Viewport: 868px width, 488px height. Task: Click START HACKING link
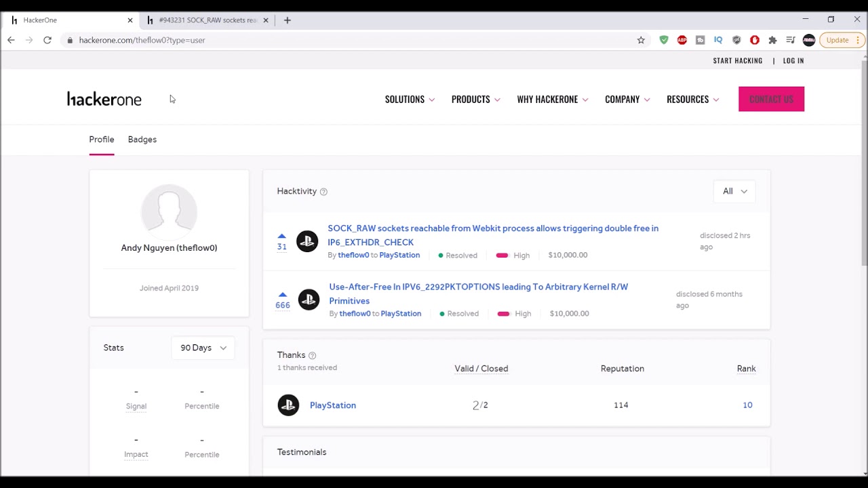(x=738, y=61)
